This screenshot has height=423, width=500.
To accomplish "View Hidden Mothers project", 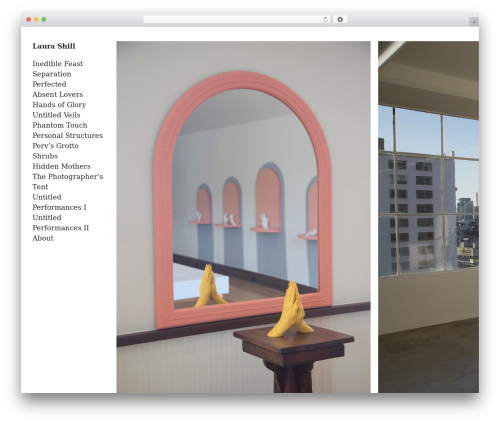I will 61,166.
